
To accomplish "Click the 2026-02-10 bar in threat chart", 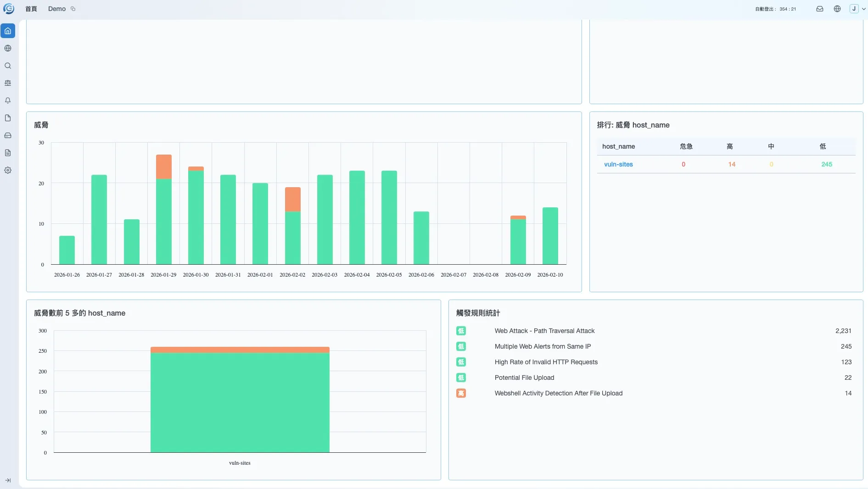I will click(x=550, y=236).
